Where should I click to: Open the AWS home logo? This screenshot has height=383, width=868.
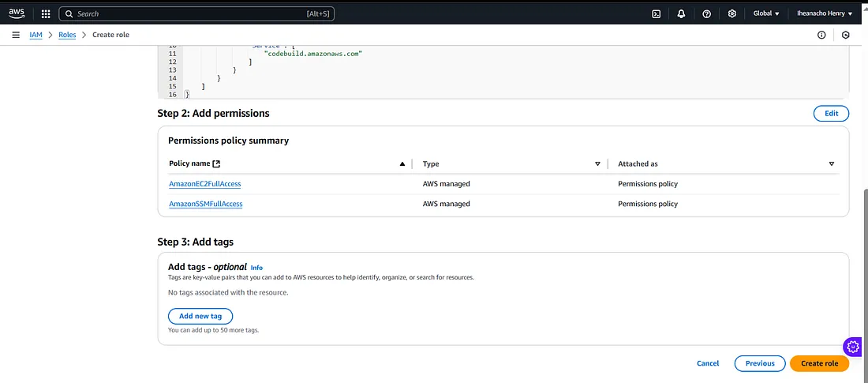(x=17, y=13)
